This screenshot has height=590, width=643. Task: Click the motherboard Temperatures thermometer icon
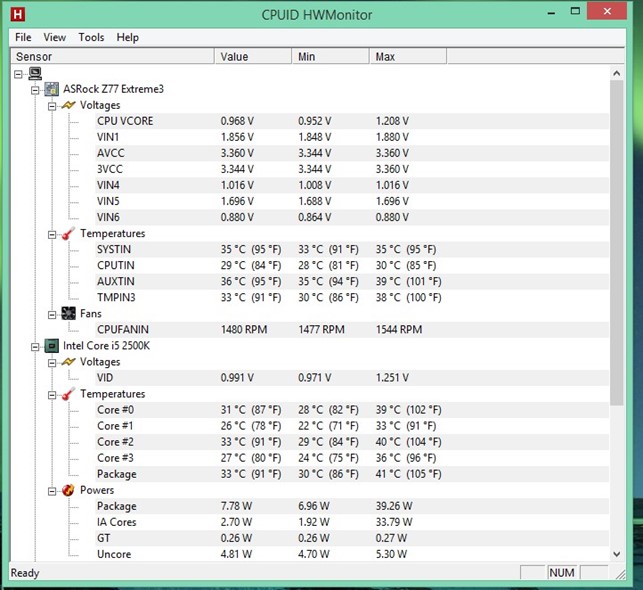pyautogui.click(x=68, y=234)
